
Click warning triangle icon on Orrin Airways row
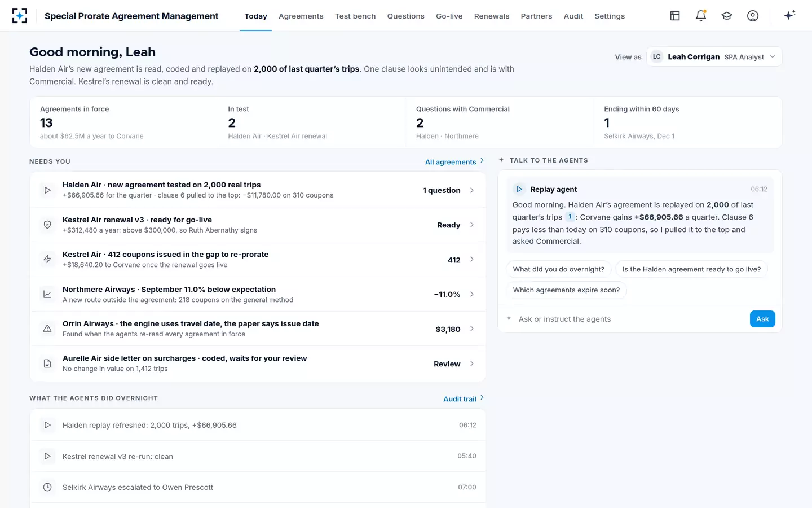(47, 329)
